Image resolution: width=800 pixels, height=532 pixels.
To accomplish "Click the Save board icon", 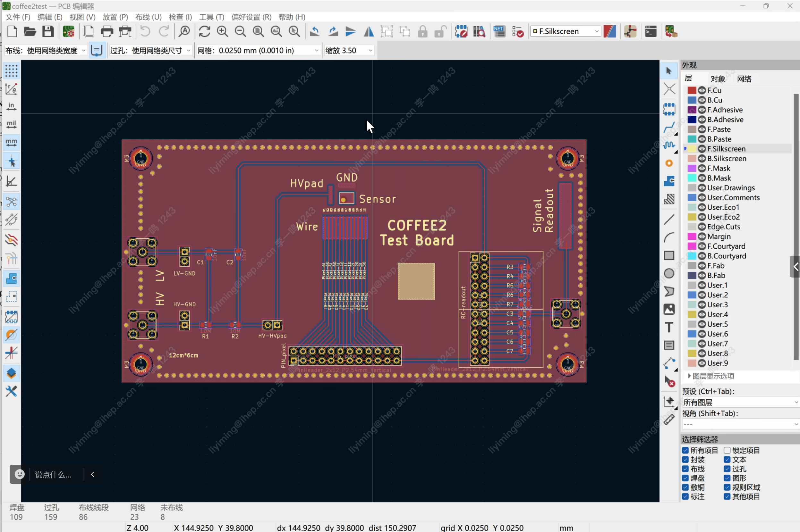I will click(48, 31).
